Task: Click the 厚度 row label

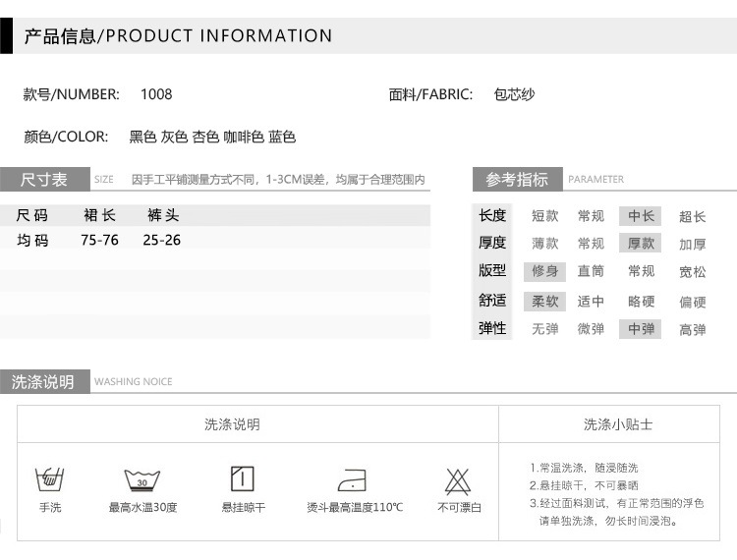Action: (492, 243)
